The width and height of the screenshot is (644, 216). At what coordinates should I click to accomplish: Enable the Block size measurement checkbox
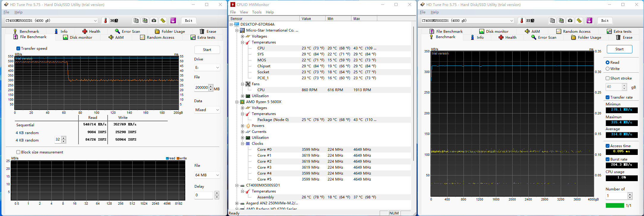tap(18, 152)
